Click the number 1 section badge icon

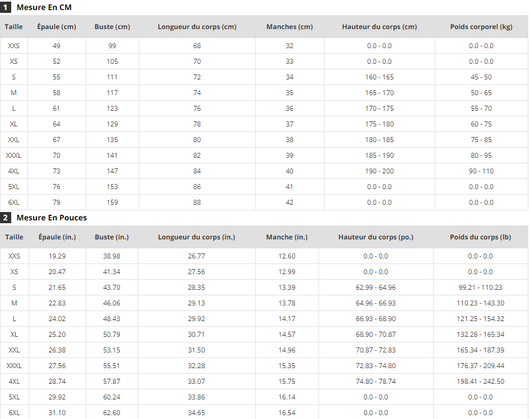pyautogui.click(x=5, y=7)
